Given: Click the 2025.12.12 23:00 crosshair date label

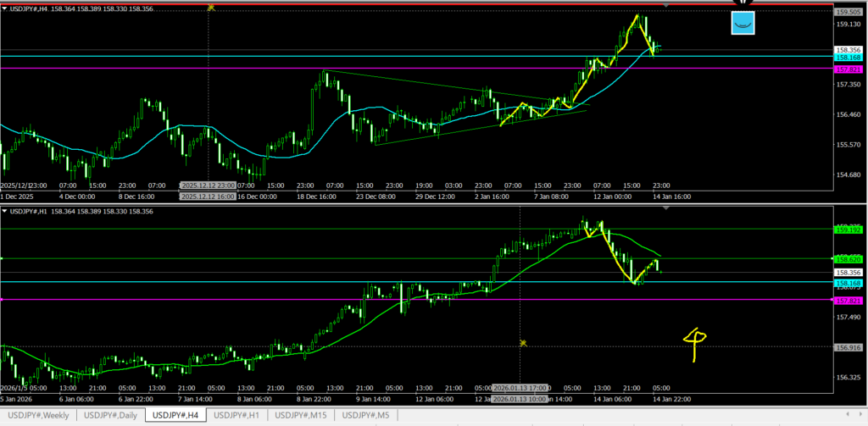Looking at the screenshot, I should click(207, 185).
